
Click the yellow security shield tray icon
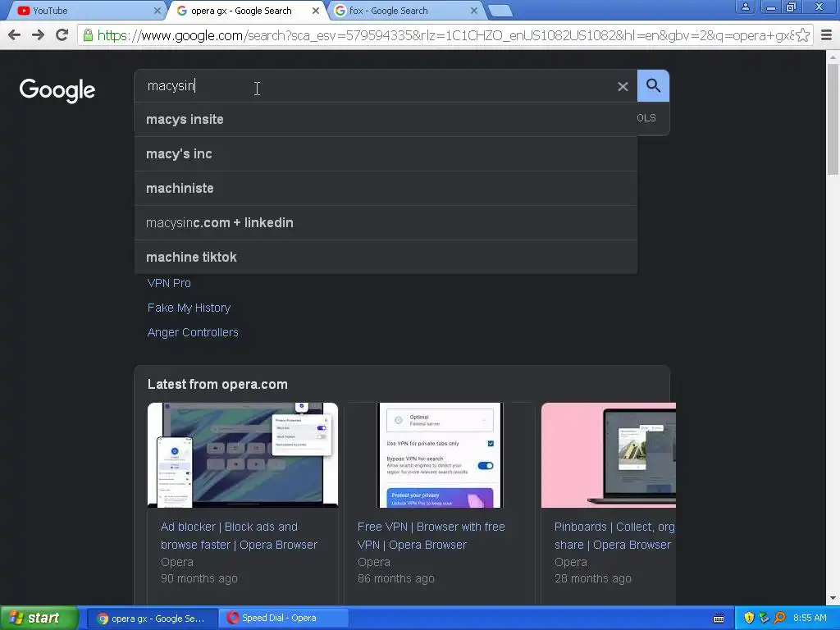tap(749, 619)
